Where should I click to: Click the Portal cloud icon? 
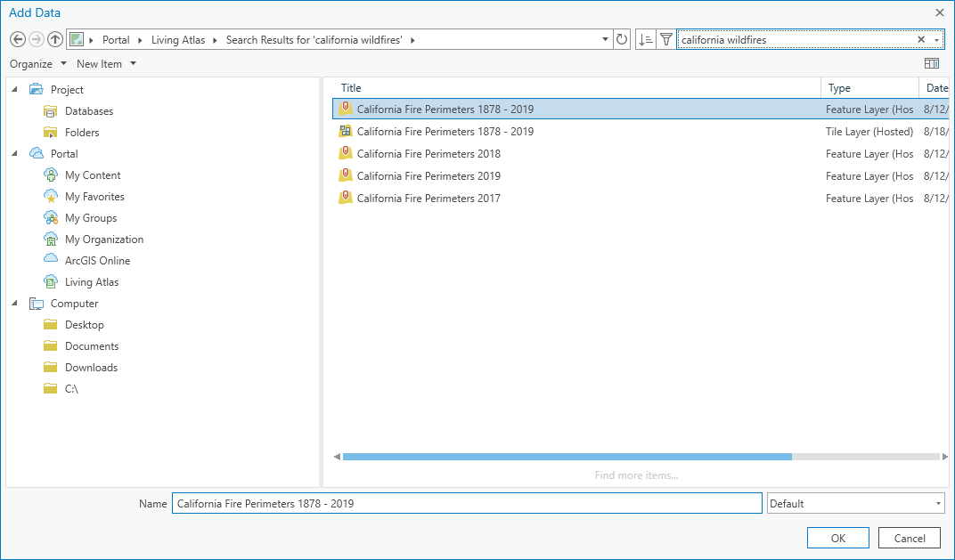(37, 153)
